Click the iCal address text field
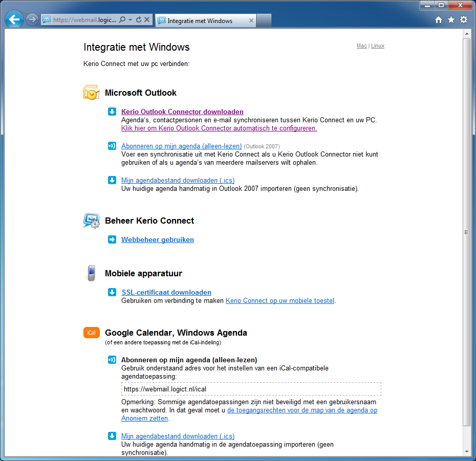The image size is (476, 461). tap(251, 389)
